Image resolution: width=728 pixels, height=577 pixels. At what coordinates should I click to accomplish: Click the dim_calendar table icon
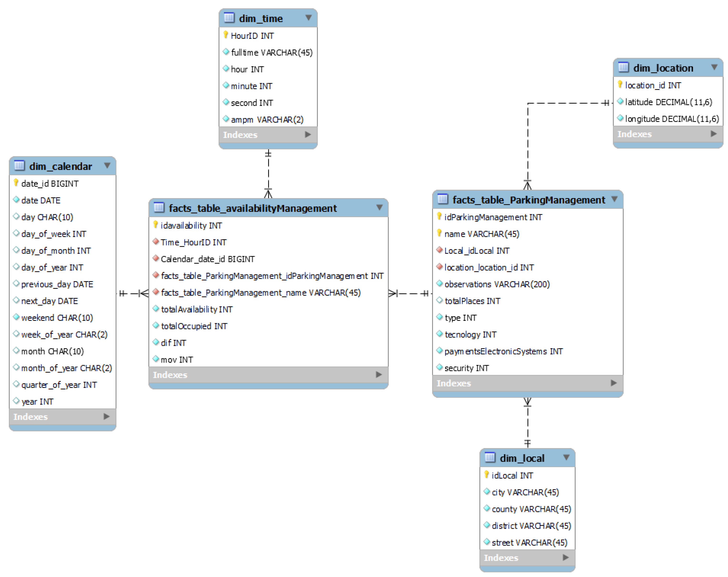pos(19,165)
